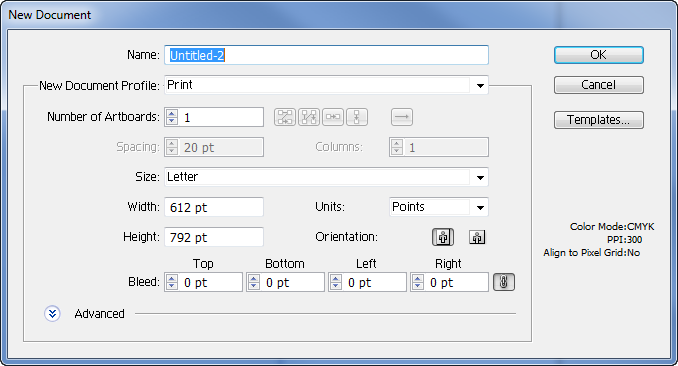678x366 pixels.
Task: Click the left-to-right layout arrow icon
Action: 402,117
